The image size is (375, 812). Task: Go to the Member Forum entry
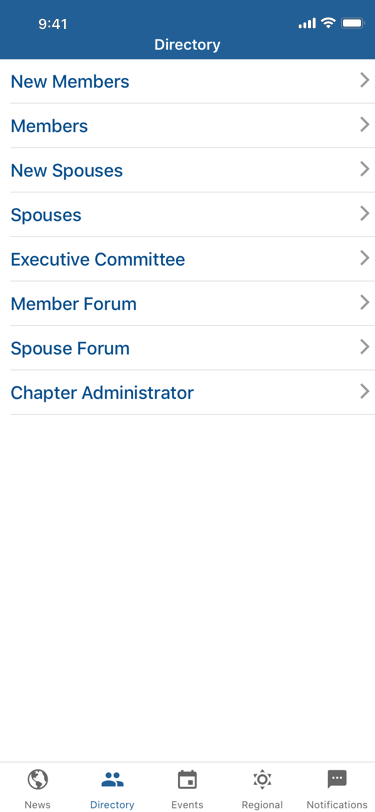188,303
